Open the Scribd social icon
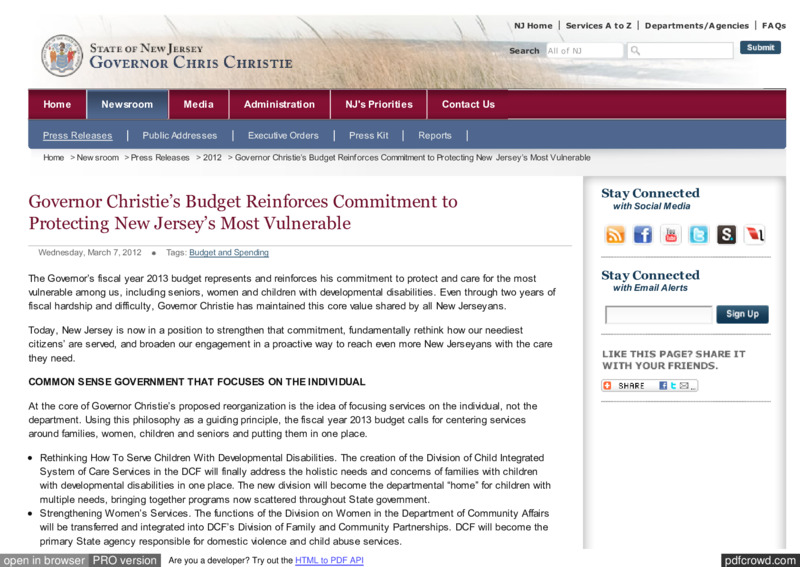The image size is (800, 567). point(727,235)
